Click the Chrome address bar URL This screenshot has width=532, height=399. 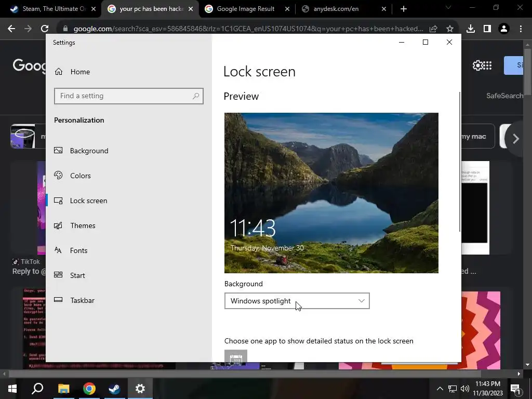248,29
